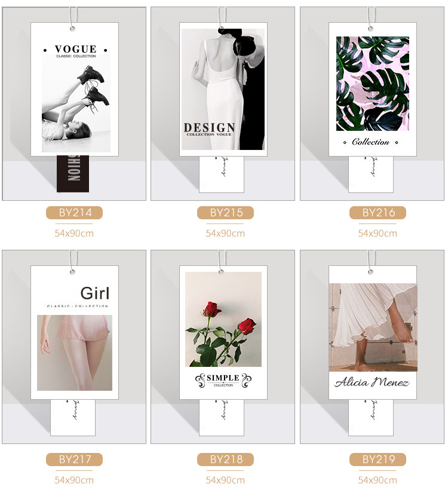Viewport: 448px width, 490px height.
Task: Click the white signature tag under roses poster
Action: point(222,418)
